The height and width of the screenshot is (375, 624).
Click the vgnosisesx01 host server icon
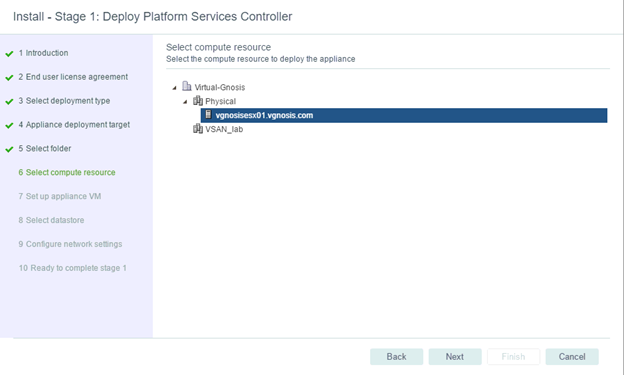tap(208, 115)
